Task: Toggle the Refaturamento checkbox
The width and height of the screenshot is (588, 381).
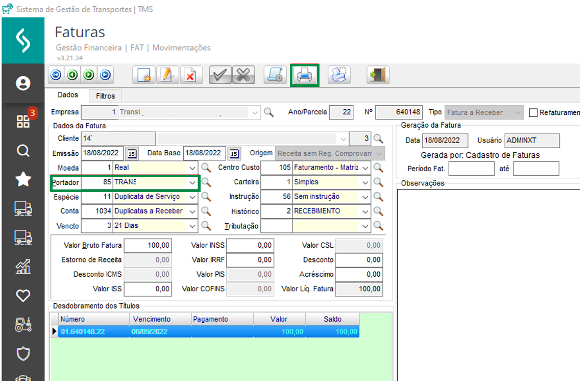Action: [x=533, y=113]
